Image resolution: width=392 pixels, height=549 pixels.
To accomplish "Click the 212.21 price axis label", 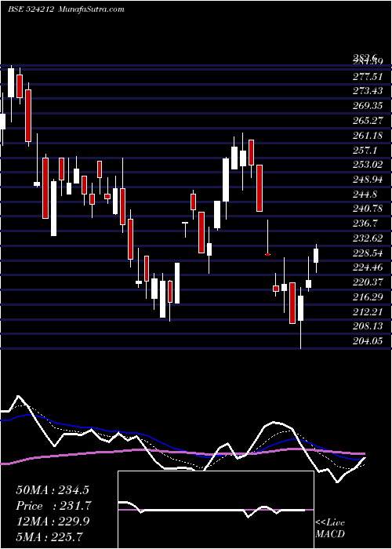I will coord(368,312).
